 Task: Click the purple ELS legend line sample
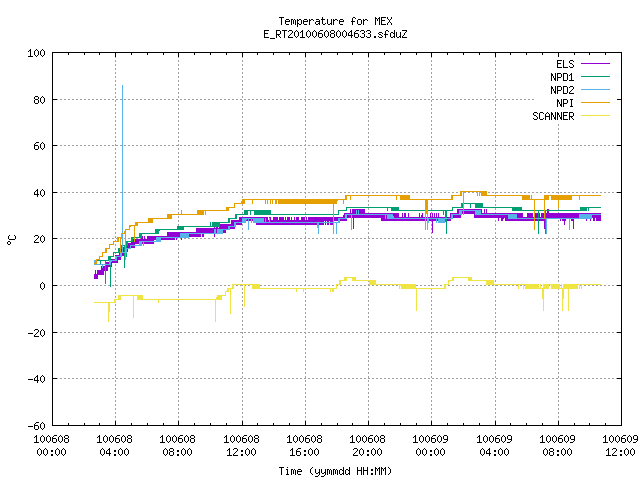pos(595,64)
